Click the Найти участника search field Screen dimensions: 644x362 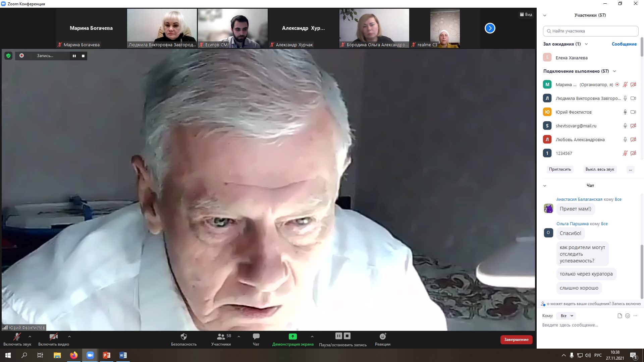[590, 31]
